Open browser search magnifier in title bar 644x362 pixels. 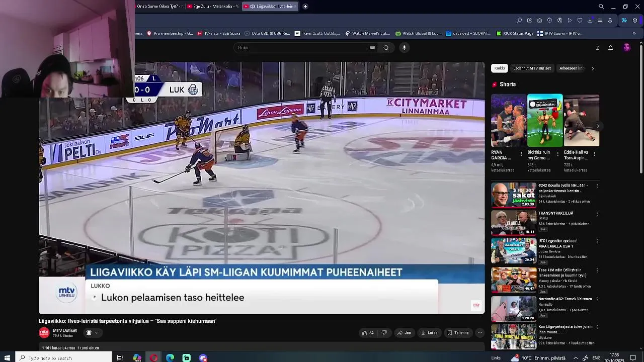pyautogui.click(x=601, y=7)
